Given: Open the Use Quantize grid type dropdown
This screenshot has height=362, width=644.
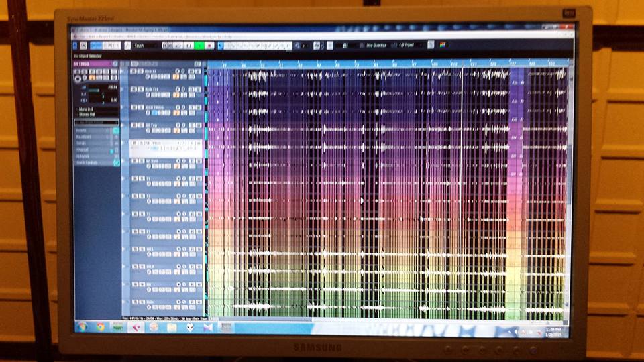Looking at the screenshot, I should coord(375,45).
